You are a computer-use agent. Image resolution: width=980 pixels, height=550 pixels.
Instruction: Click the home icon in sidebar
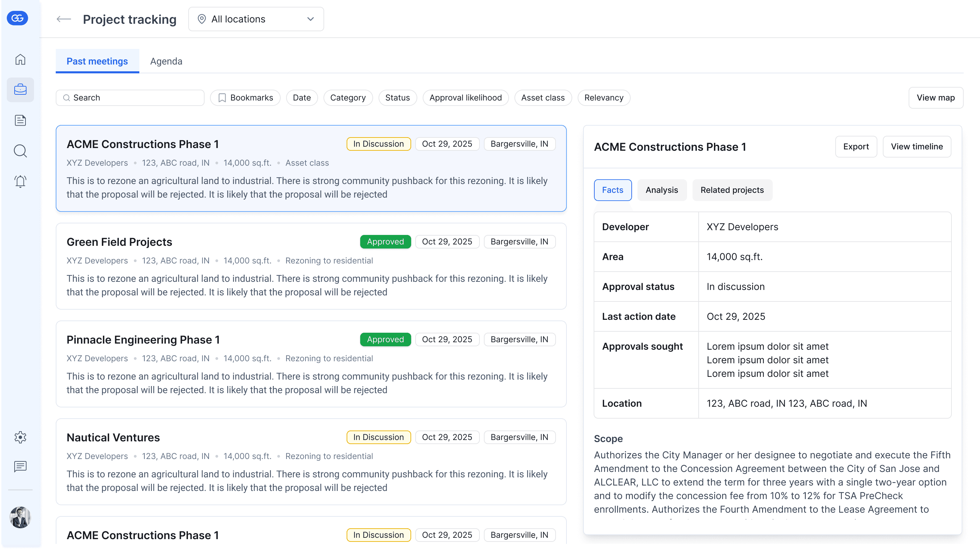tap(20, 59)
